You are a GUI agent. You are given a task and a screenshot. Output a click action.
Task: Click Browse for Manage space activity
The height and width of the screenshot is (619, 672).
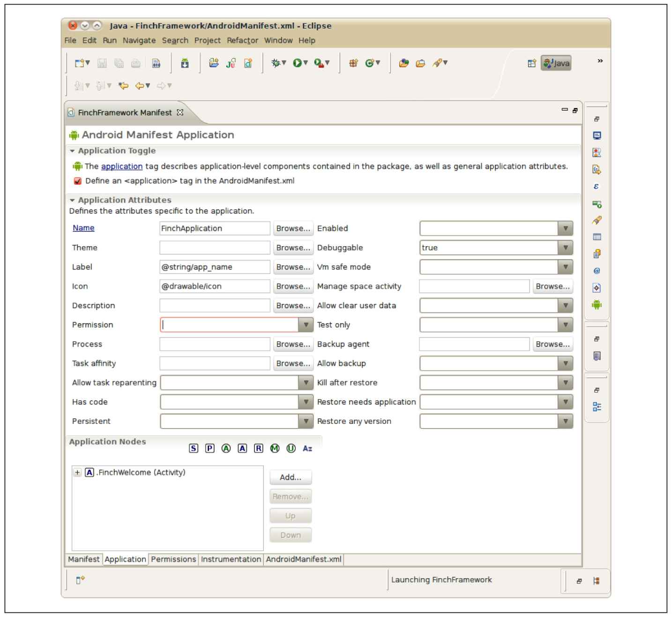553,286
